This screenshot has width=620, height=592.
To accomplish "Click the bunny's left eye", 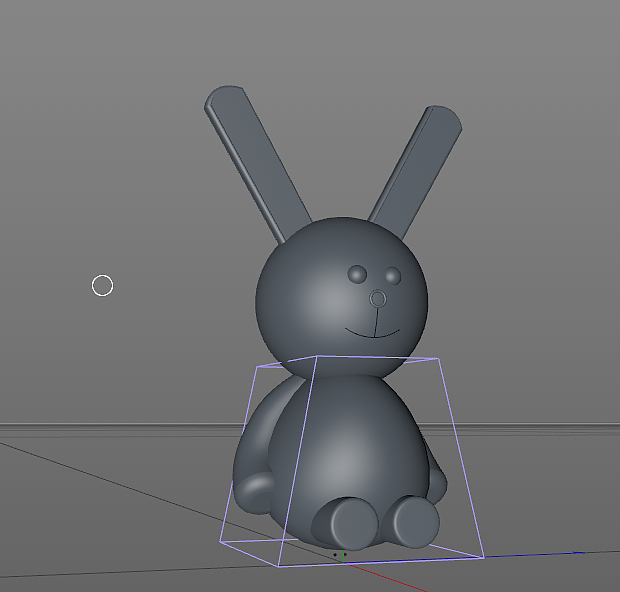I will tap(357, 274).
